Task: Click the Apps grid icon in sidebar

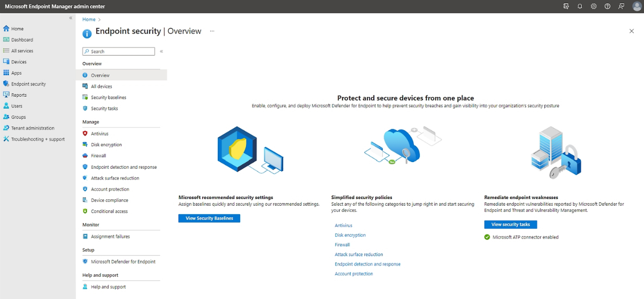Action: click(6, 73)
